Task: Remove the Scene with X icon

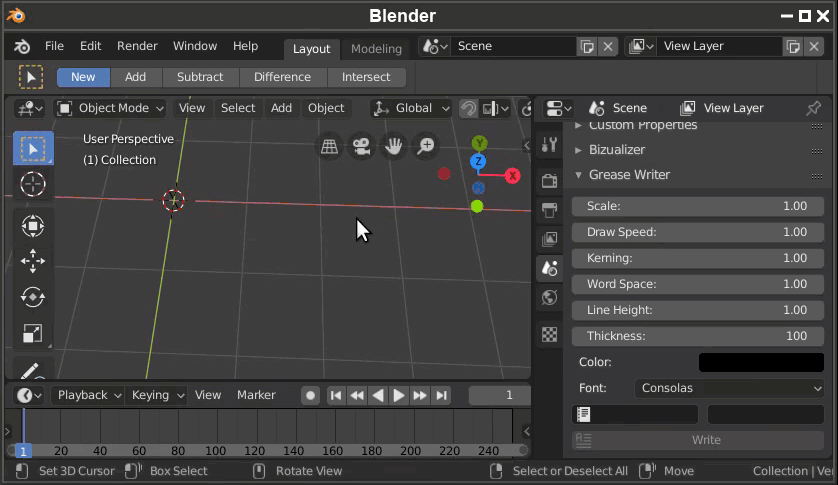Action: 608,47
